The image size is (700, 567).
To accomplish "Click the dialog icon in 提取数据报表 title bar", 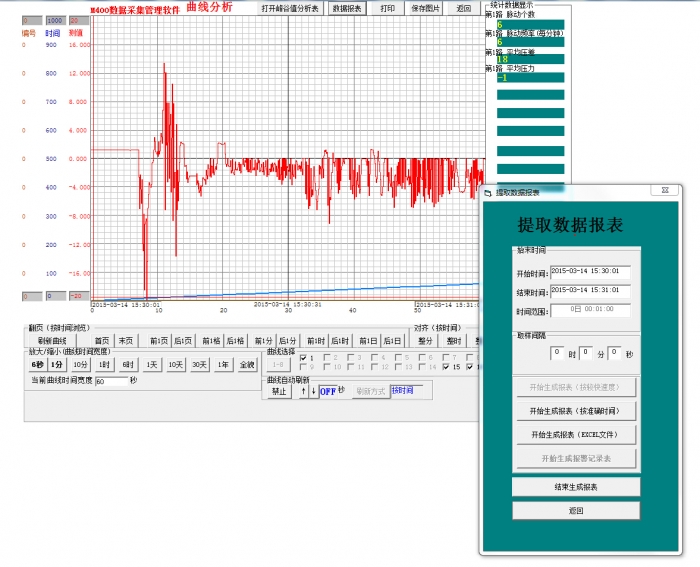I will click(488, 191).
